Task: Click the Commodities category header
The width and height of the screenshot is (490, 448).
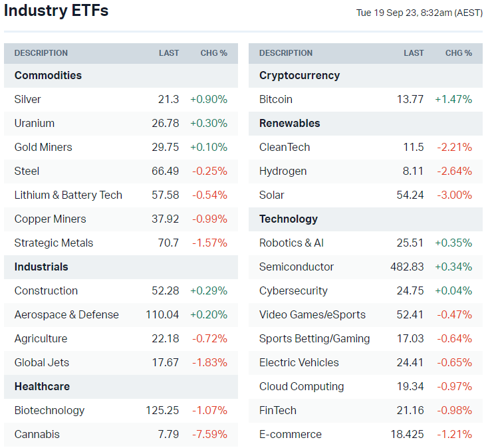Action: coord(48,75)
